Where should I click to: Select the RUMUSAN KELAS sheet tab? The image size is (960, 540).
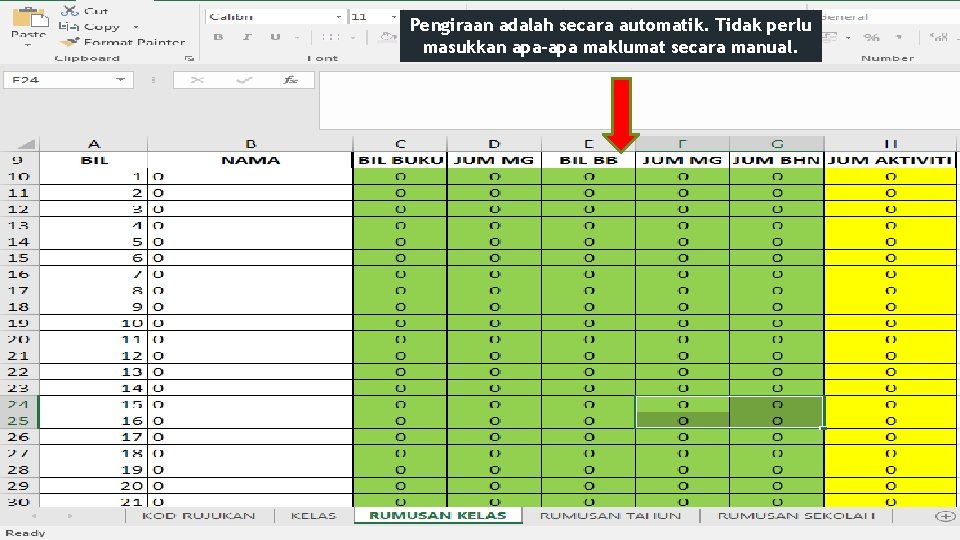438,516
